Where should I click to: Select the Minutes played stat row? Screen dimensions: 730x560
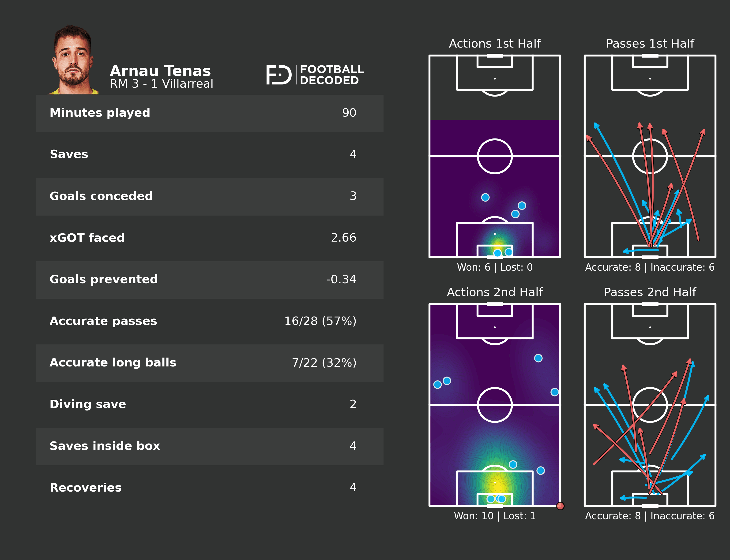click(209, 113)
